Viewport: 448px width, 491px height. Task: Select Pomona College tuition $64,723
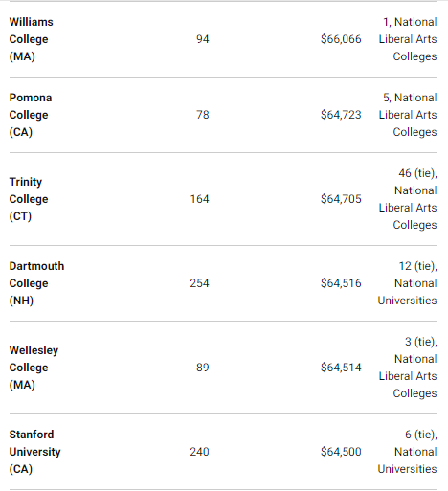tap(341, 115)
